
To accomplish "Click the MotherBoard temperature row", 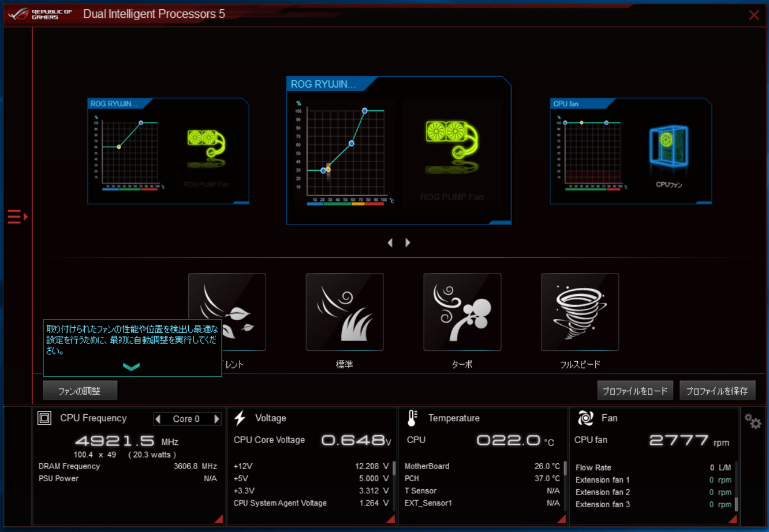I will [482, 466].
